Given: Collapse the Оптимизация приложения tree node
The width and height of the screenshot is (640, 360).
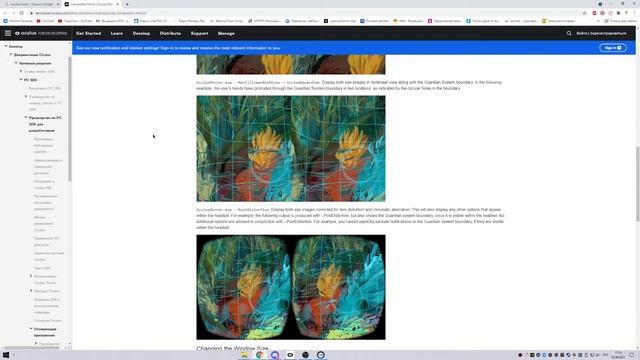Looking at the screenshot, I should [x=31, y=329].
